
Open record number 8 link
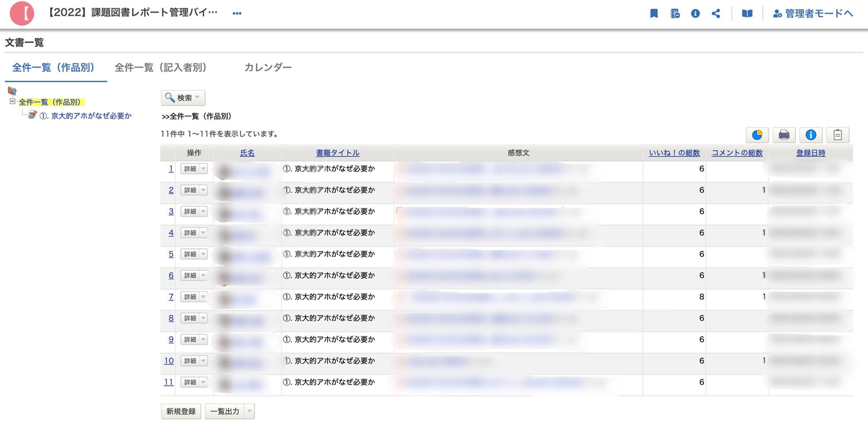click(171, 318)
